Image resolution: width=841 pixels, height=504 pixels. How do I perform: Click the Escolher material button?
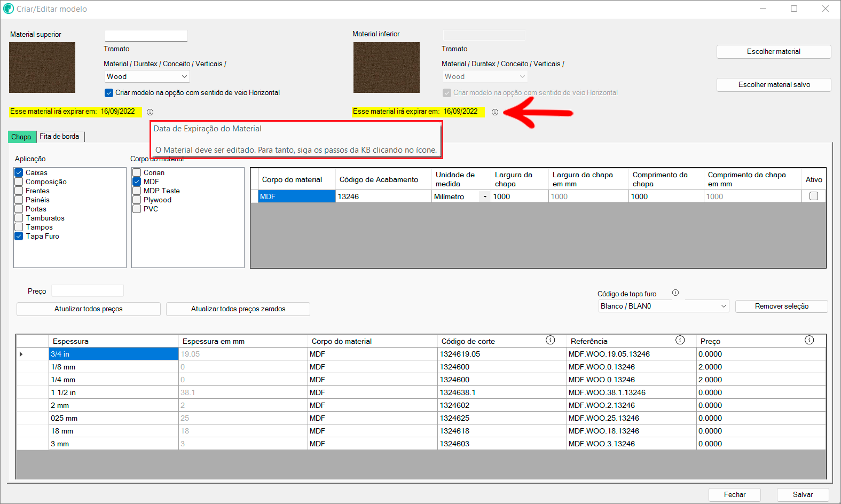tap(773, 52)
